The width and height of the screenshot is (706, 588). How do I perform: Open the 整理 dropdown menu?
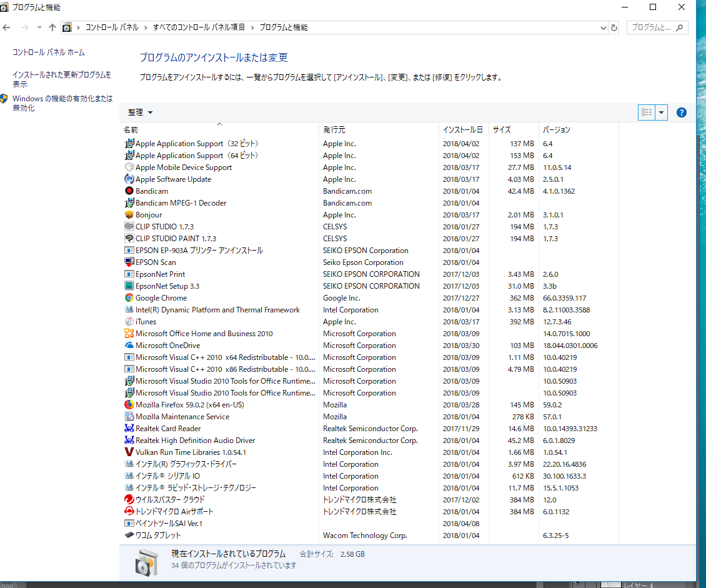click(x=140, y=112)
